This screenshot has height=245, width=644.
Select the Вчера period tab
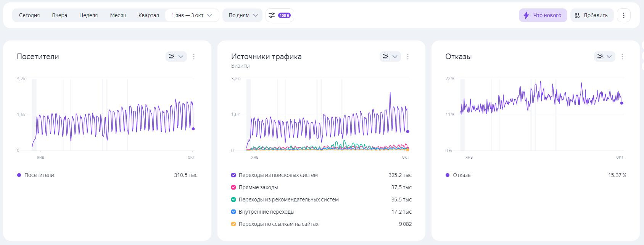[60, 15]
